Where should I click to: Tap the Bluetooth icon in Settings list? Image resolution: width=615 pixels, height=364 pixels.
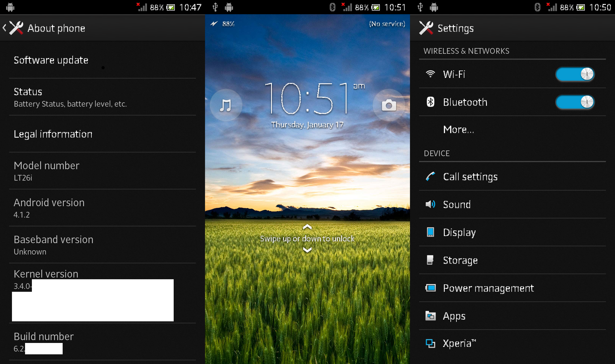pos(430,102)
